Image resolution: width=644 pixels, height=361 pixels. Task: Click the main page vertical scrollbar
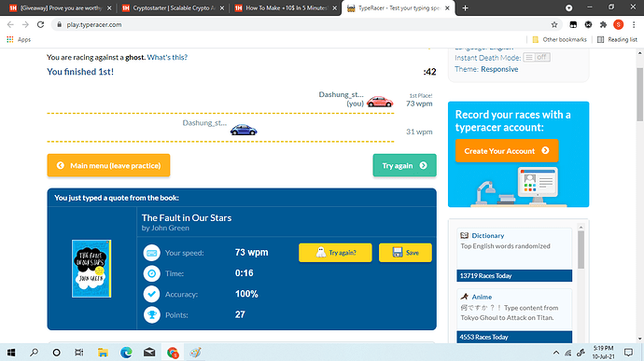(640, 94)
